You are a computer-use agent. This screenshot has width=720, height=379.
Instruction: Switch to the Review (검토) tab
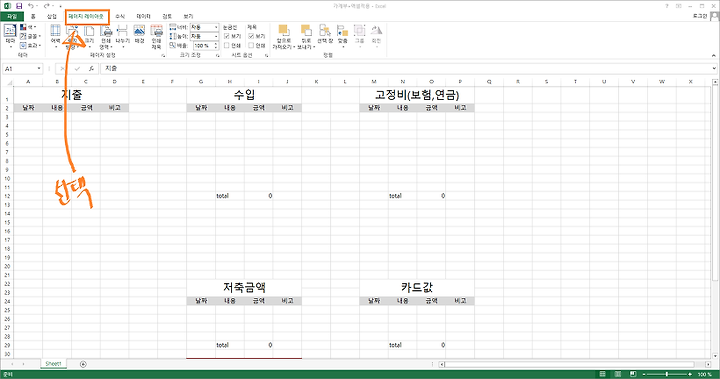[167, 17]
